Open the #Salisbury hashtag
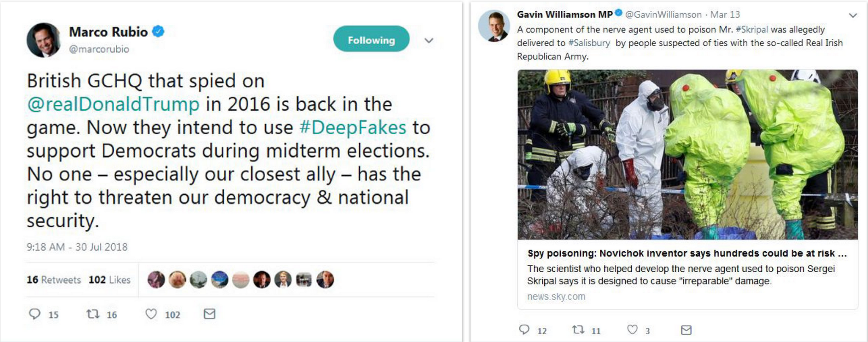The image size is (868, 342). [589, 43]
